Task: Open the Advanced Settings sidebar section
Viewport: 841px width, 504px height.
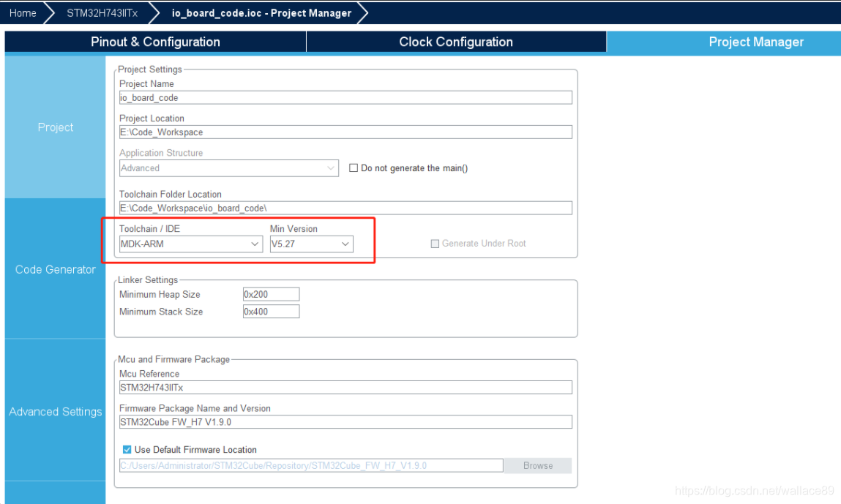Action: 55,411
